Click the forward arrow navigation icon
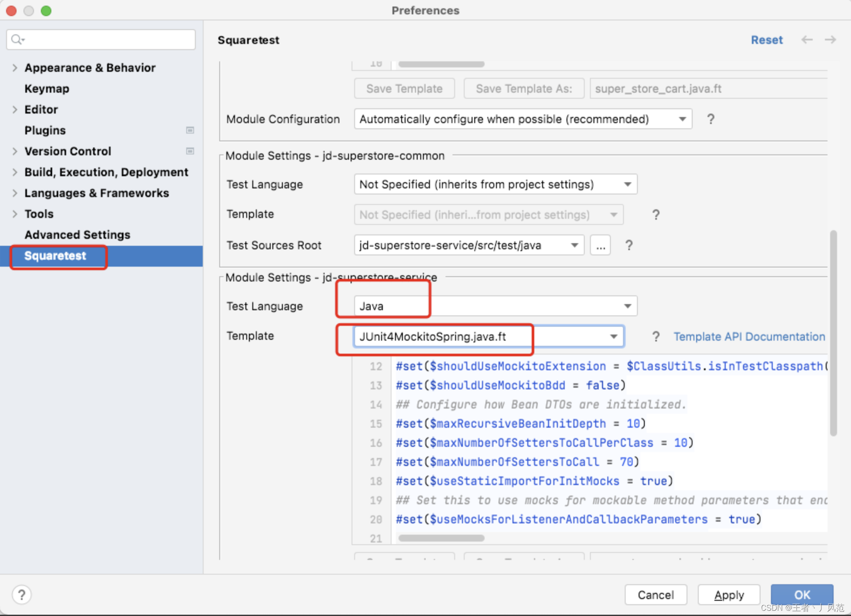 (x=830, y=40)
